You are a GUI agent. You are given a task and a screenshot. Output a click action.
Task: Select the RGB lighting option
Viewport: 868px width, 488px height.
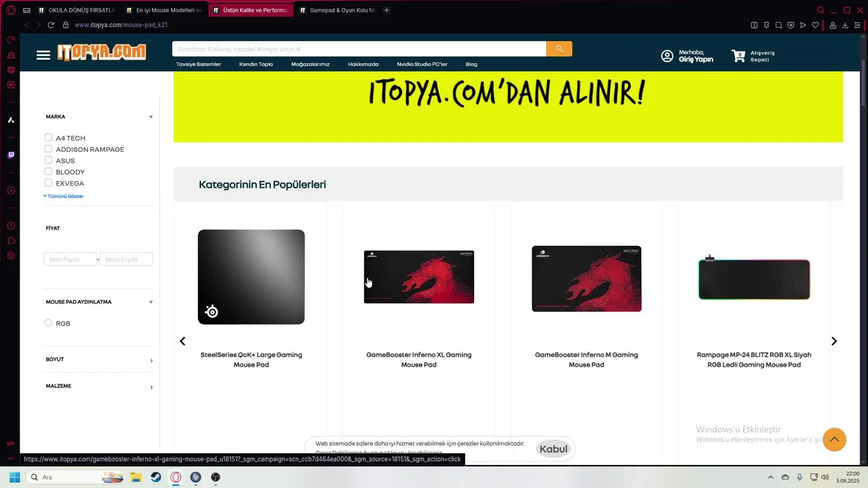[48, 323]
